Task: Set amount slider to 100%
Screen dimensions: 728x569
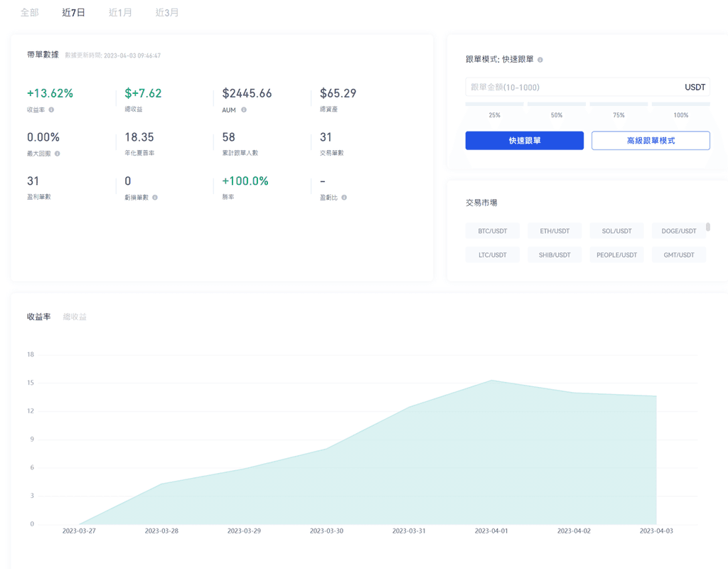Action: [680, 105]
